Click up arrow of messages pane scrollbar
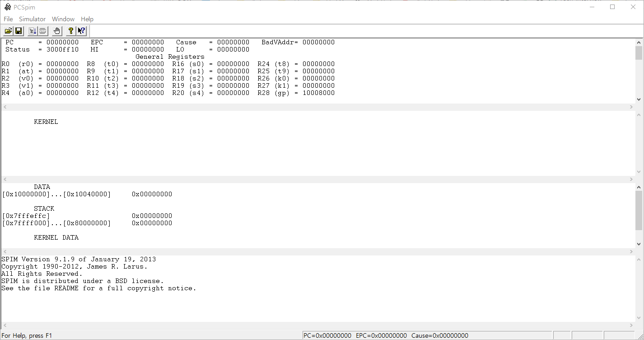The width and height of the screenshot is (644, 340). [x=639, y=259]
